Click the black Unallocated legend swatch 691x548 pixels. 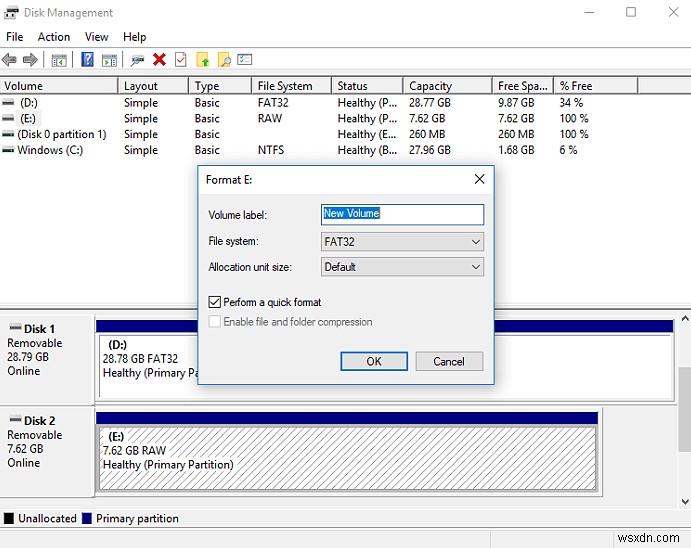coord(8,518)
